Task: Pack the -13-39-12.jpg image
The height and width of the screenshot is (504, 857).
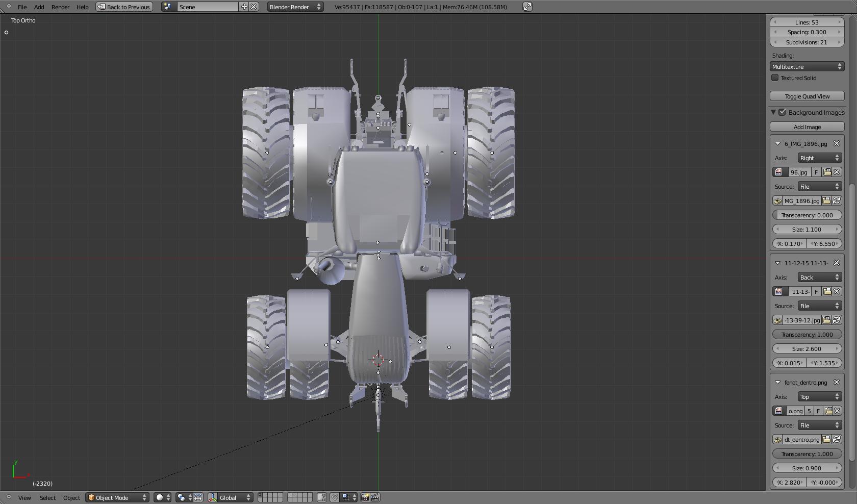Action: [x=777, y=320]
